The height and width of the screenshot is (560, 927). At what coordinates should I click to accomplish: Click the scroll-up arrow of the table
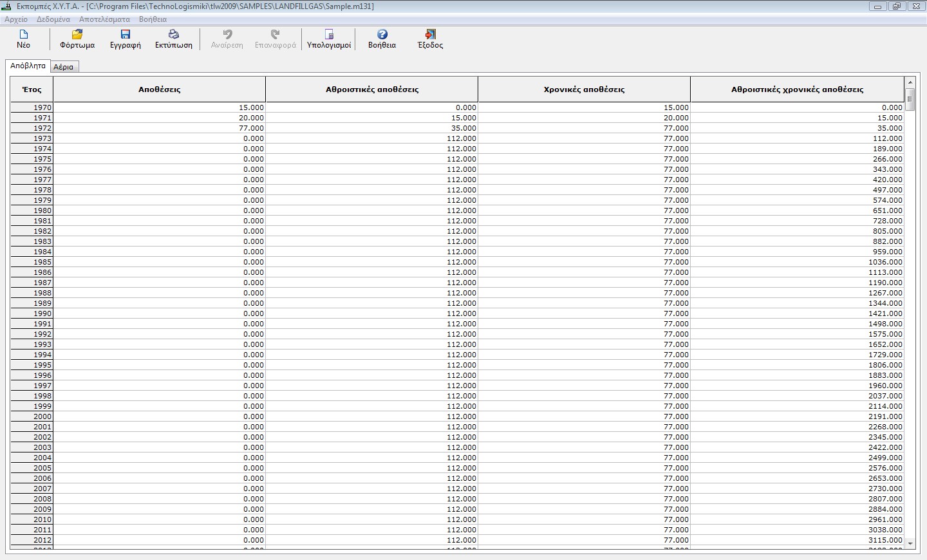coord(910,82)
